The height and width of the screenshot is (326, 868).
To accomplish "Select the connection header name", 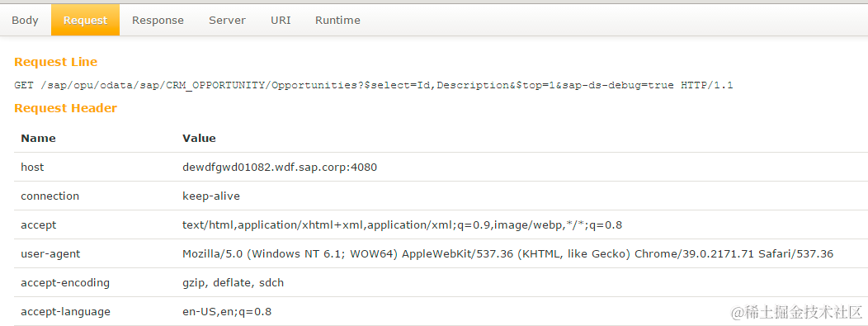I will tap(50, 196).
